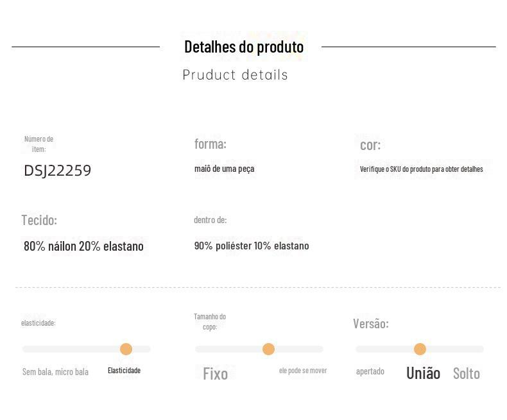Click the Detalhes do produto heading

point(244,47)
